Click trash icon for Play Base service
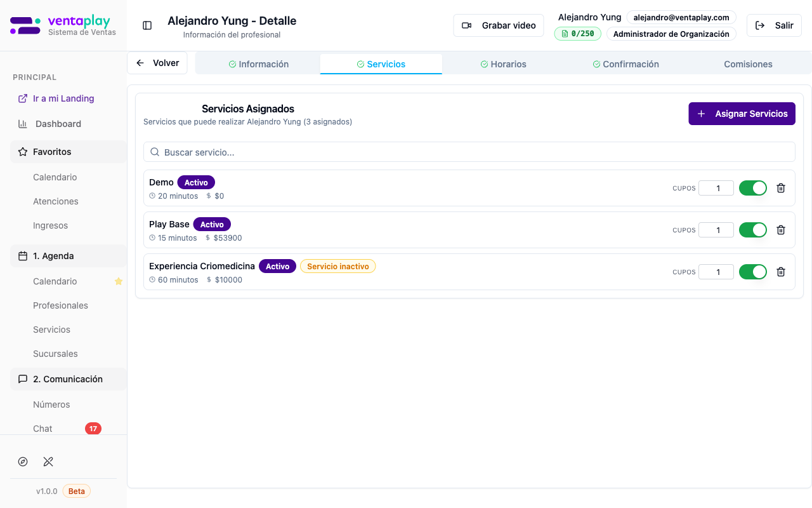This screenshot has width=812, height=508. [781, 230]
